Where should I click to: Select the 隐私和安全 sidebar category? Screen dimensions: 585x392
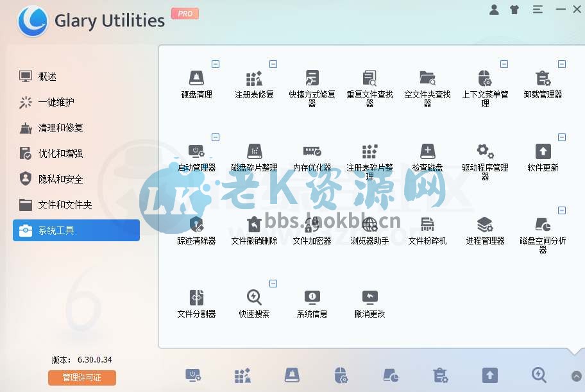(x=76, y=179)
